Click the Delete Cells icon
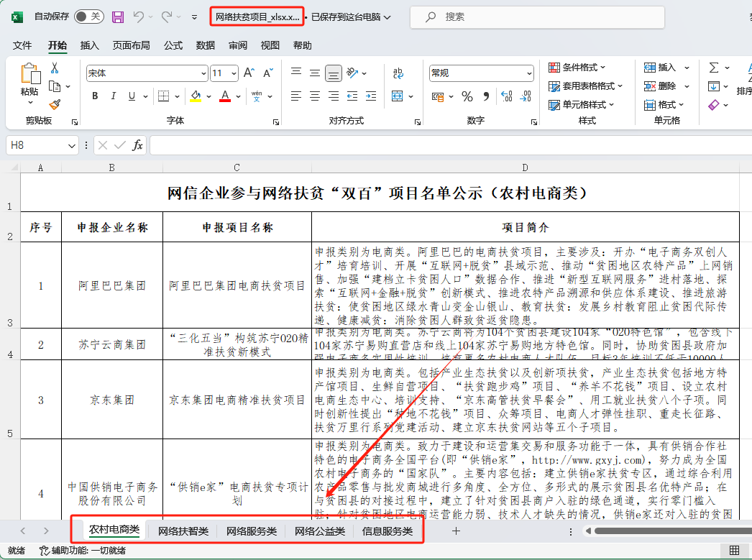This screenshot has width=752, height=560. [x=649, y=86]
